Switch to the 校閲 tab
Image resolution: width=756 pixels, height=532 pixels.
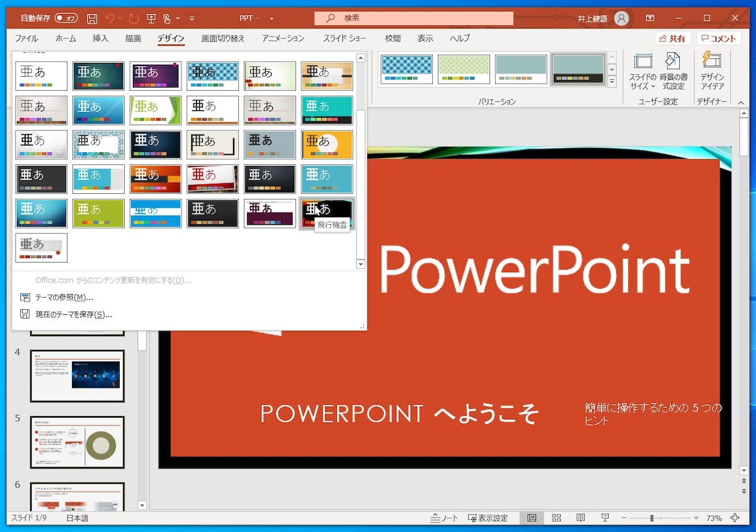pyautogui.click(x=393, y=38)
